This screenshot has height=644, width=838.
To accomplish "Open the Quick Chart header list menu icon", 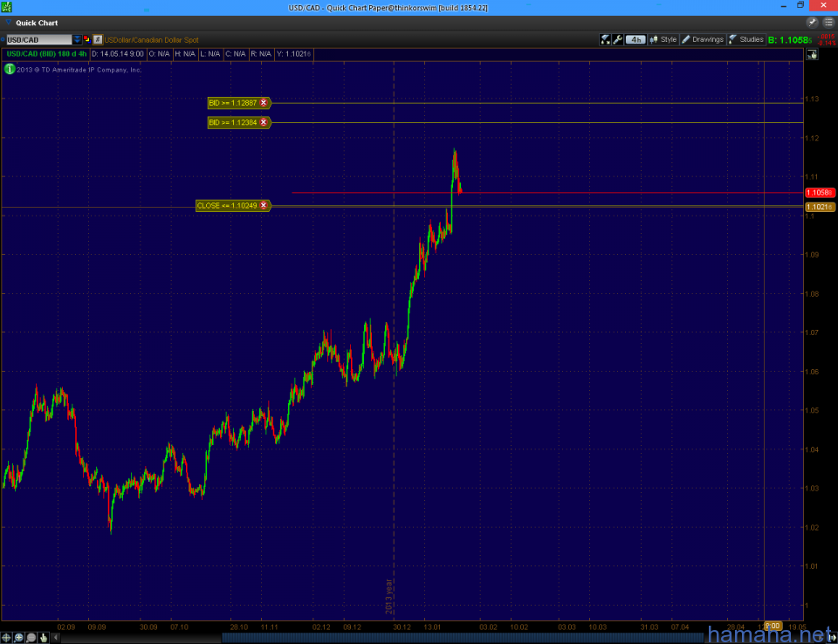I will pos(829,23).
